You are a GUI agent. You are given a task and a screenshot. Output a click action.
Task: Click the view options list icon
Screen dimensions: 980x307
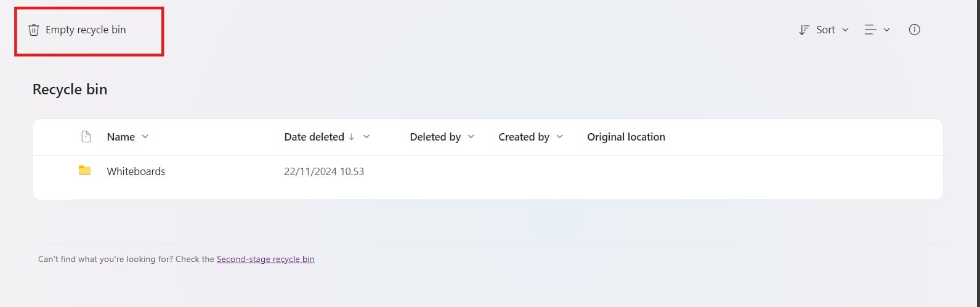click(x=870, y=30)
